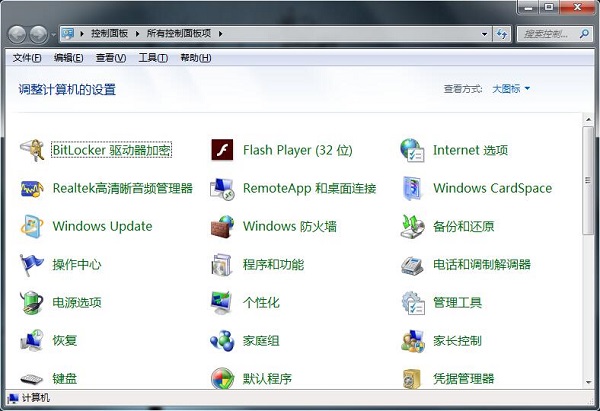Click the search magnifier icon
This screenshot has width=600, height=411.
click(584, 34)
